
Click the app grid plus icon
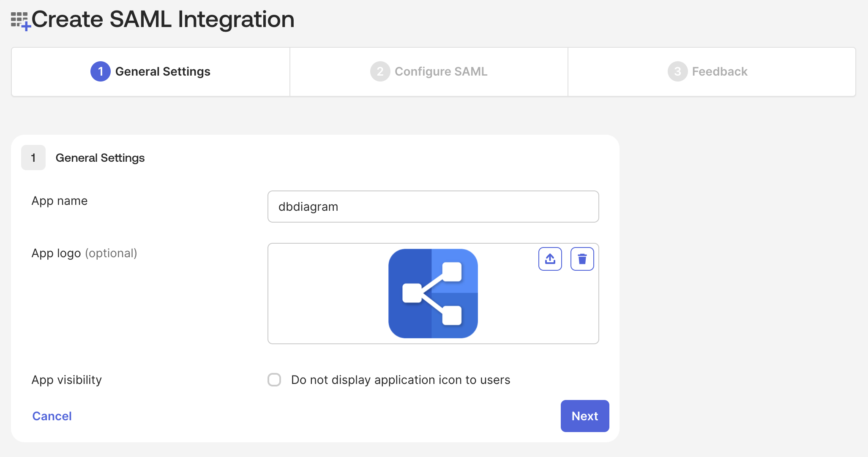[20, 21]
